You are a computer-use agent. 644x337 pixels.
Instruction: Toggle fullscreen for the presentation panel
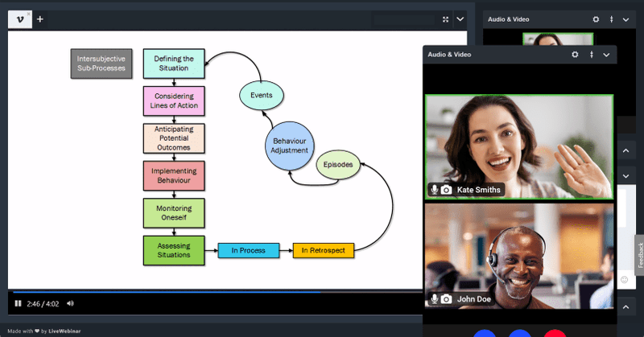point(446,19)
